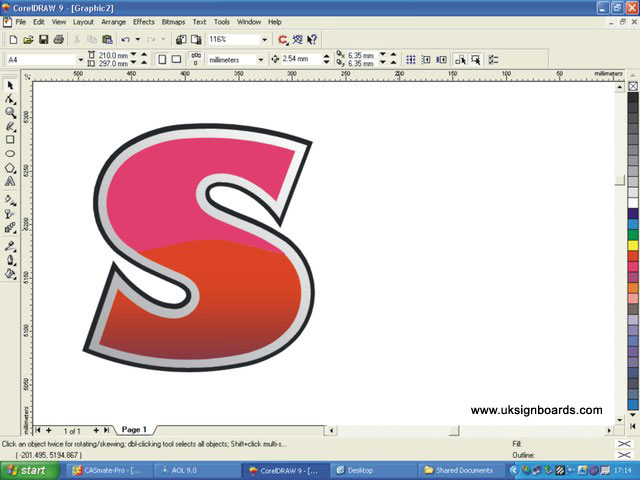The height and width of the screenshot is (480, 640).
Task: Set page to Portrait orientation
Action: pos(161,59)
